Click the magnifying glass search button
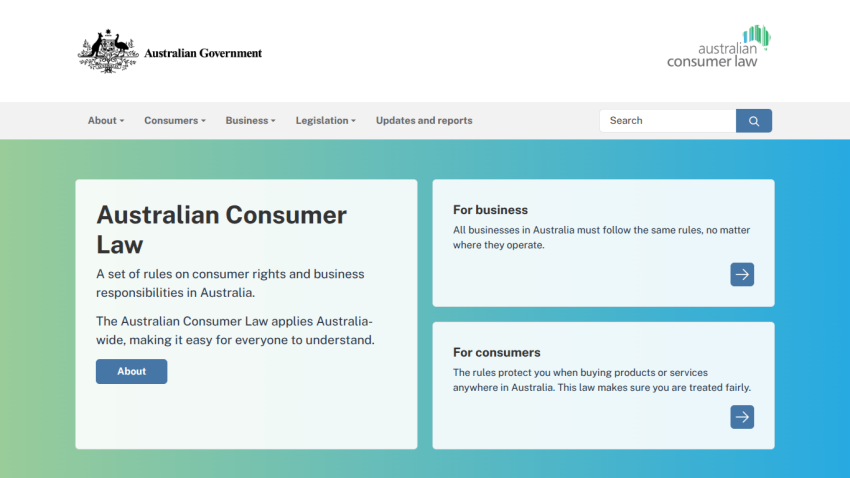Viewport: 850px width, 478px height. tap(754, 121)
